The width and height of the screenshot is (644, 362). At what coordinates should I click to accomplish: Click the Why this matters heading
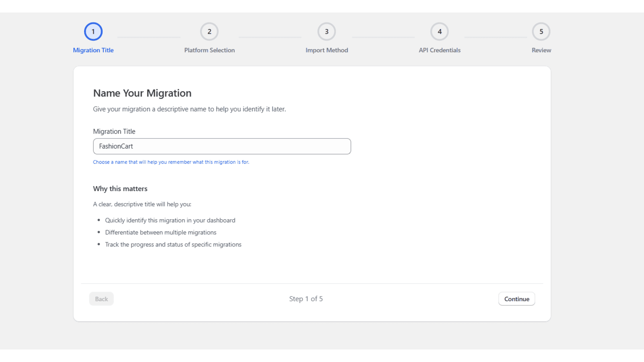coord(120,189)
